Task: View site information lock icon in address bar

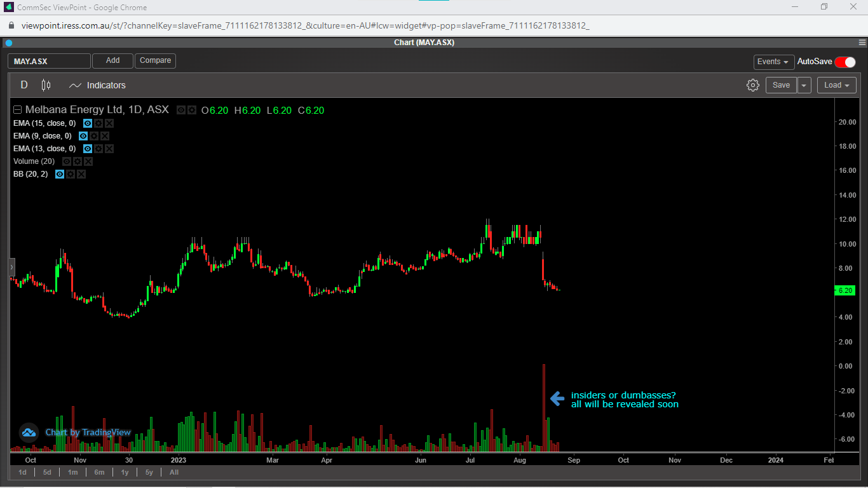Action: [x=11, y=25]
